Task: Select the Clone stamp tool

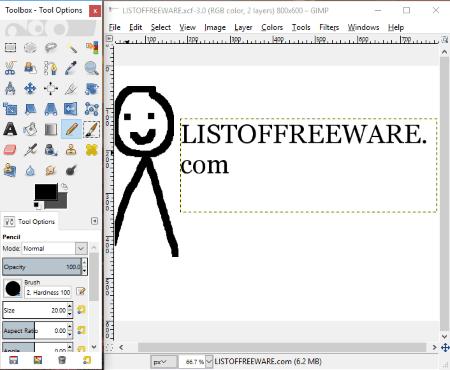Action: click(71, 150)
